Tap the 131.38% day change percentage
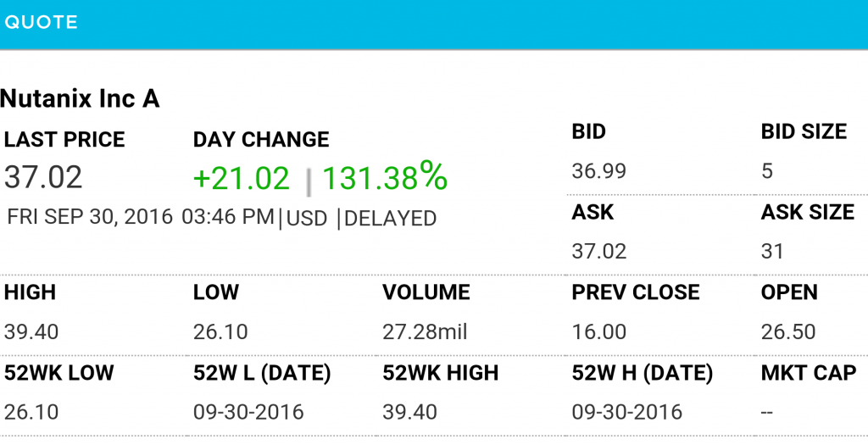 click(384, 177)
